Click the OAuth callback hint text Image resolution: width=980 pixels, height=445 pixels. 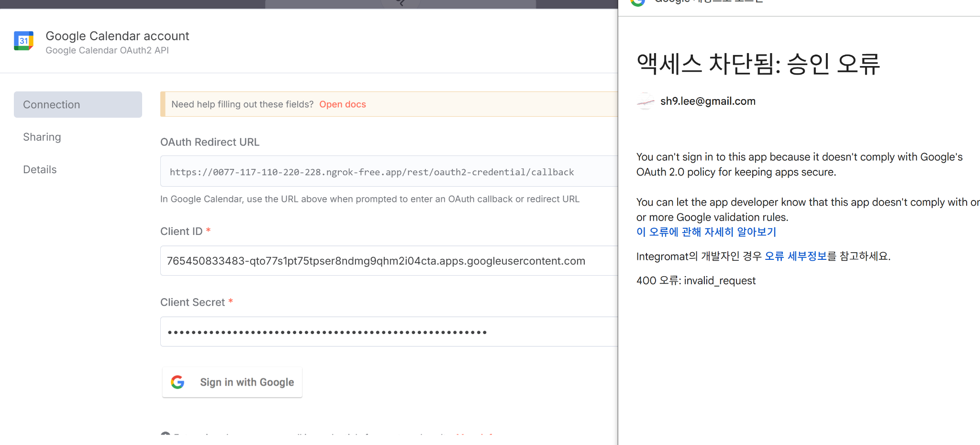[370, 199]
